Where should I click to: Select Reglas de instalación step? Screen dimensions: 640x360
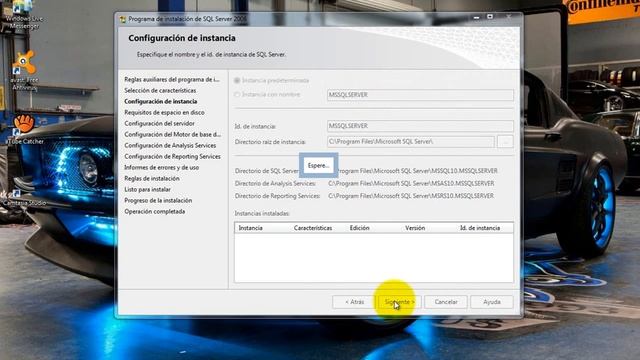coord(152,179)
